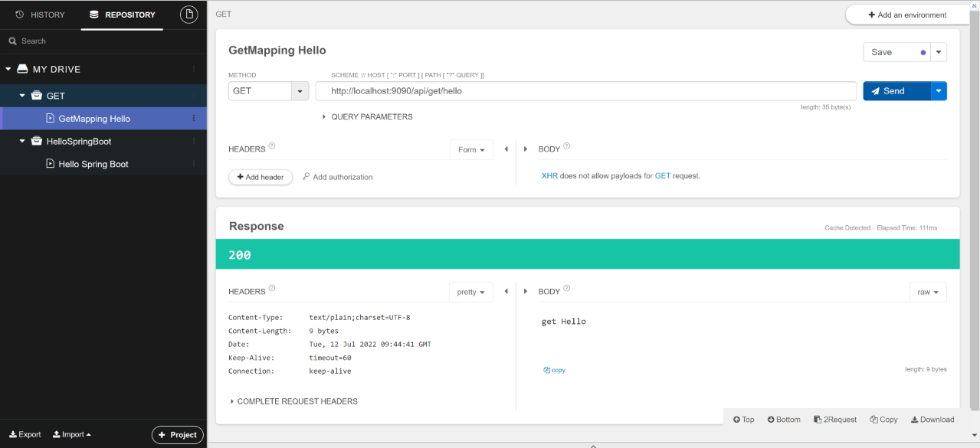Click the 2Request button
The width and height of the screenshot is (980, 448).
point(835,420)
